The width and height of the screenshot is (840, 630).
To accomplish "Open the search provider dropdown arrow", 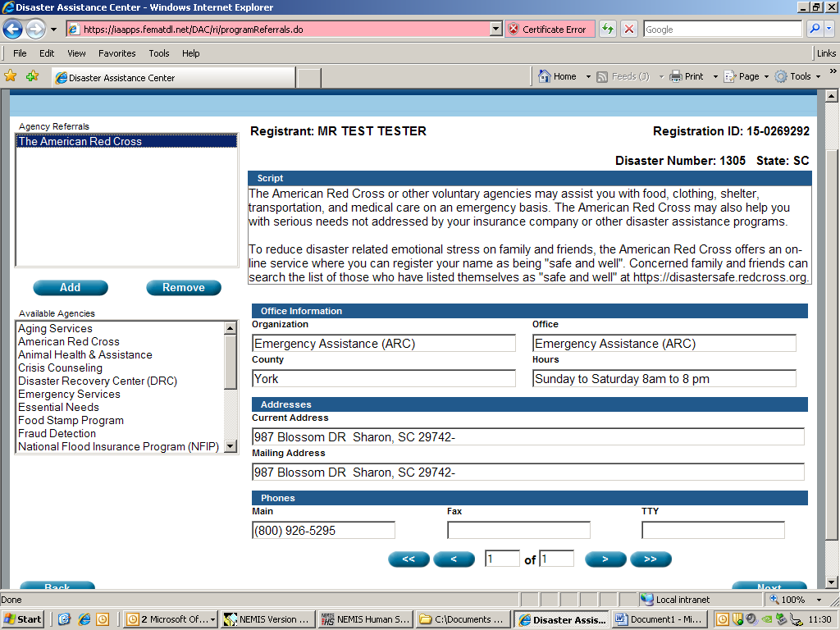I will tap(829, 29).
